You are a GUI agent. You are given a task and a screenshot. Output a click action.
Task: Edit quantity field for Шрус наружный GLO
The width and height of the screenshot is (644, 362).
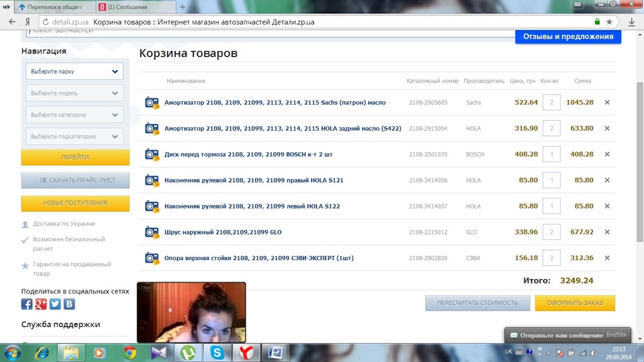click(551, 232)
